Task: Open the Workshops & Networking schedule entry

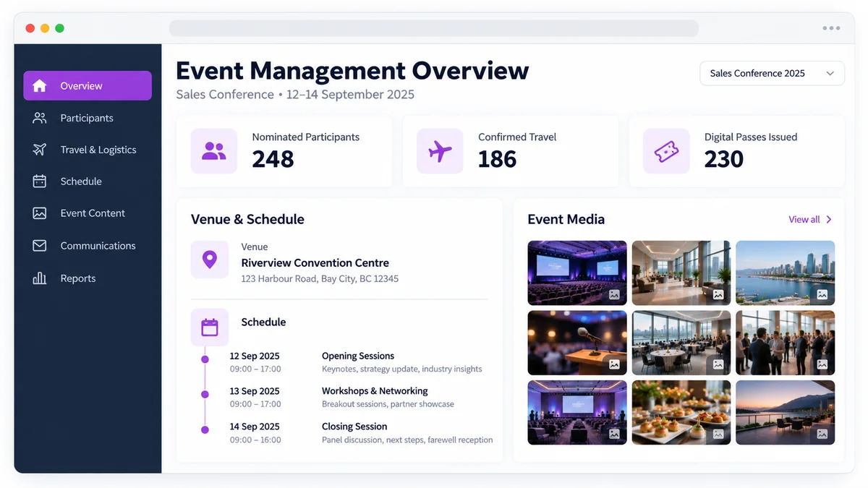Action: point(375,391)
